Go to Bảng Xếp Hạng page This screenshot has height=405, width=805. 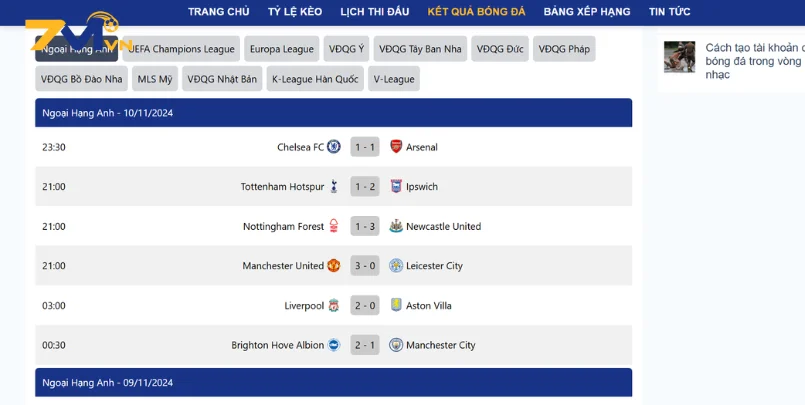click(587, 12)
